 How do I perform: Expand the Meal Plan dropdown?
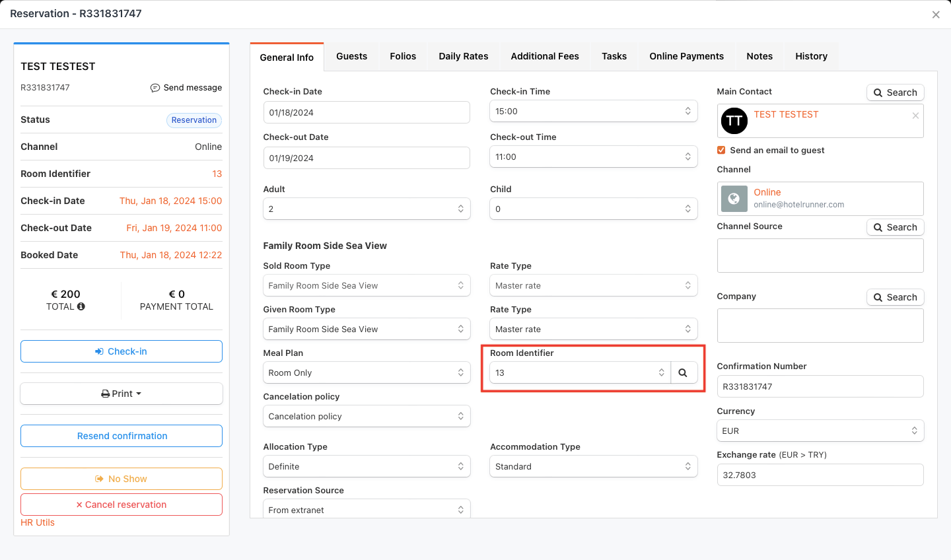point(366,373)
